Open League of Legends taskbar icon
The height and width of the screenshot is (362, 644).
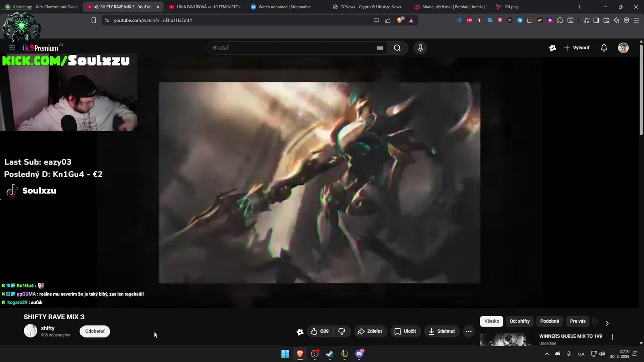344,354
